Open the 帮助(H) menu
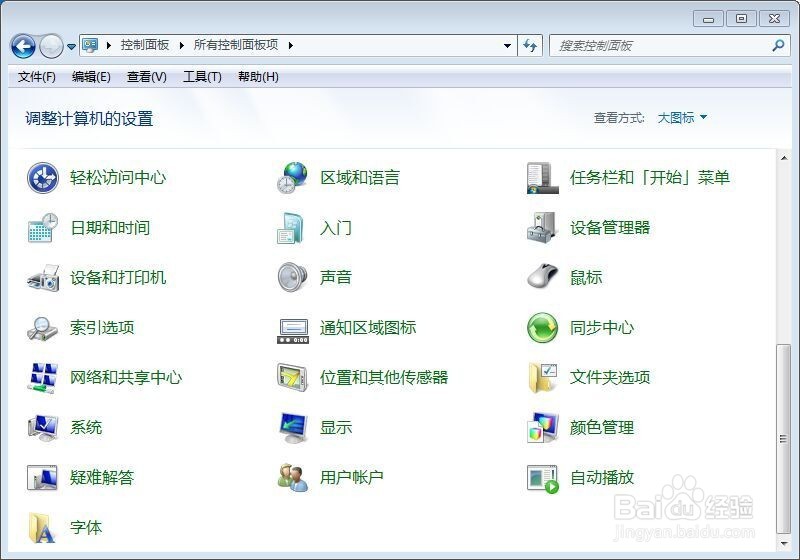 pos(258,77)
